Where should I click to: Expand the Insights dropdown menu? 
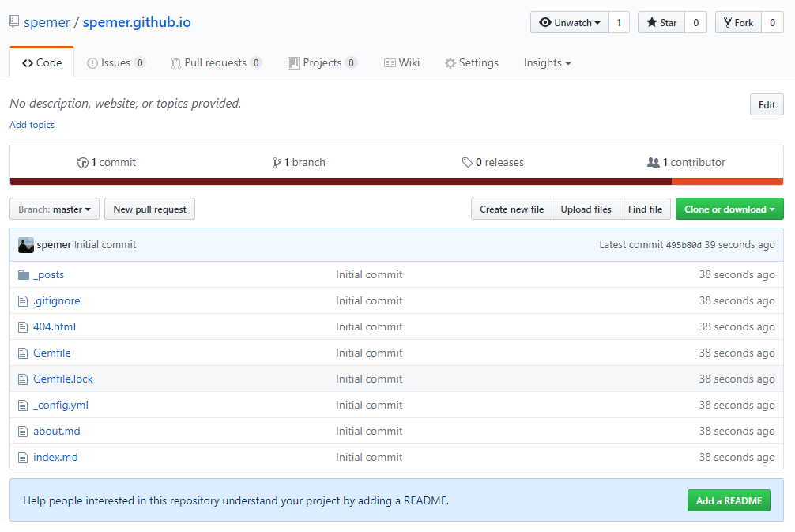point(547,63)
